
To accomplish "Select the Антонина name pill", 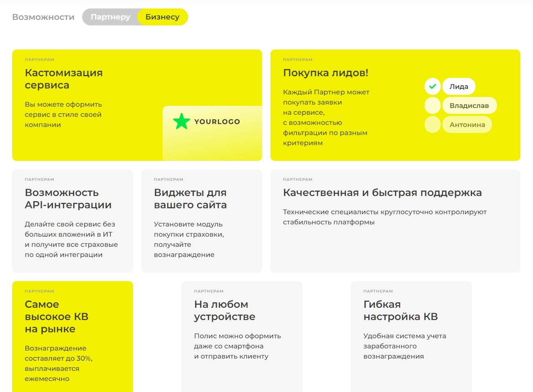I will tap(467, 125).
